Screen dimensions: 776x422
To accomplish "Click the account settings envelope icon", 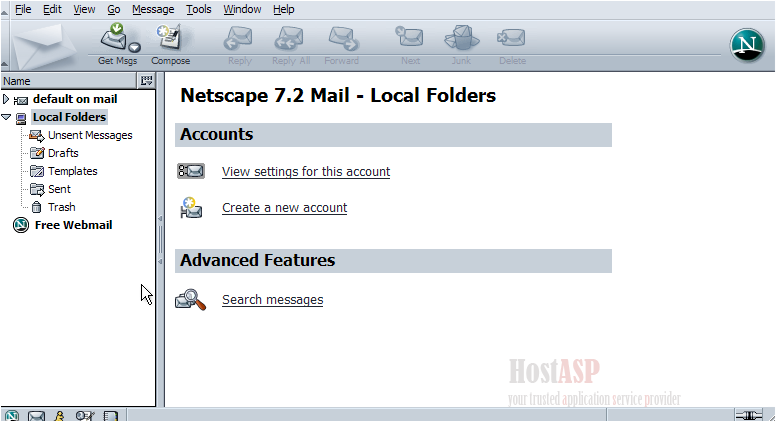I will (191, 171).
